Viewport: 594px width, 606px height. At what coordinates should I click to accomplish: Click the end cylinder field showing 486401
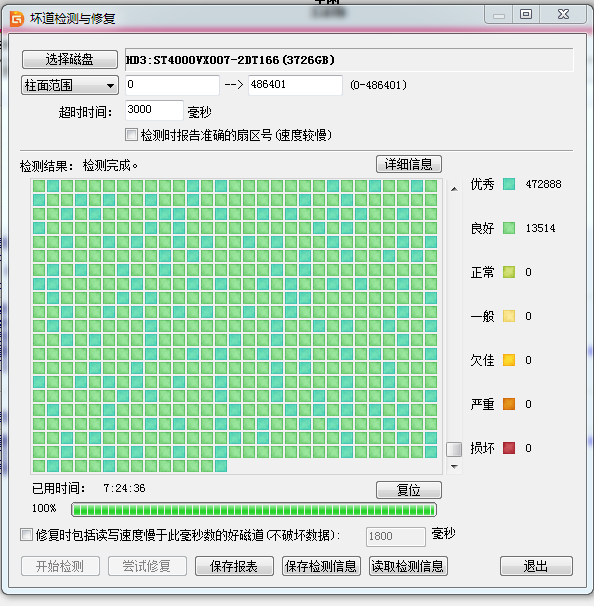[x=295, y=85]
